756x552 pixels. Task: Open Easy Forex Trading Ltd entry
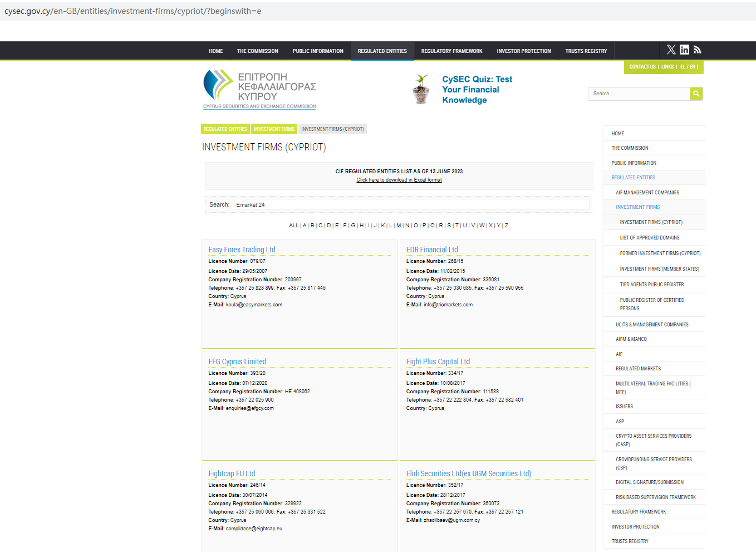(242, 250)
